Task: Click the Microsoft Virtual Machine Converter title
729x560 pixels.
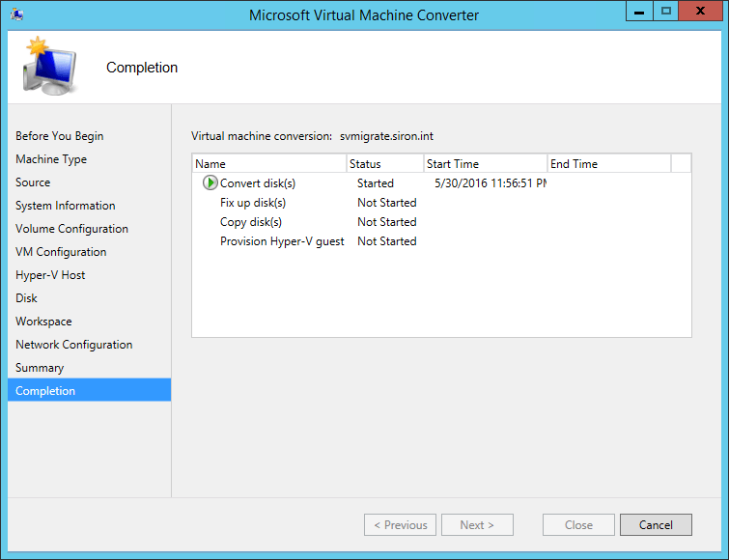Action: (364, 14)
